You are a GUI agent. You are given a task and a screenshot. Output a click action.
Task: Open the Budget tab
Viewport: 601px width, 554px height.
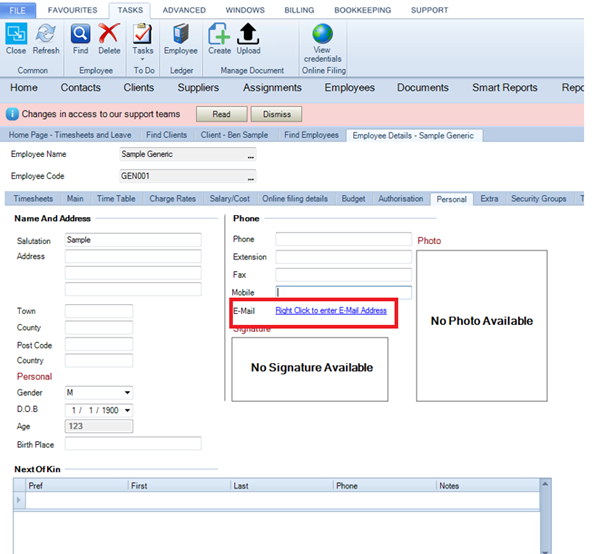(x=353, y=199)
